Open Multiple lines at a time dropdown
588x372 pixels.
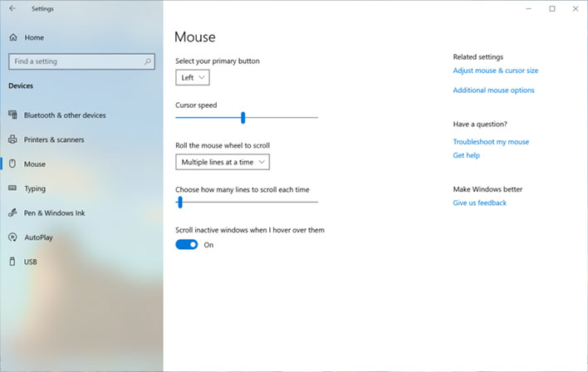pos(223,162)
